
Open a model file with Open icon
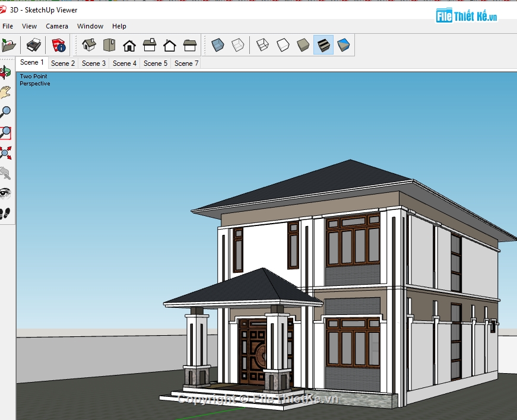click(8, 45)
